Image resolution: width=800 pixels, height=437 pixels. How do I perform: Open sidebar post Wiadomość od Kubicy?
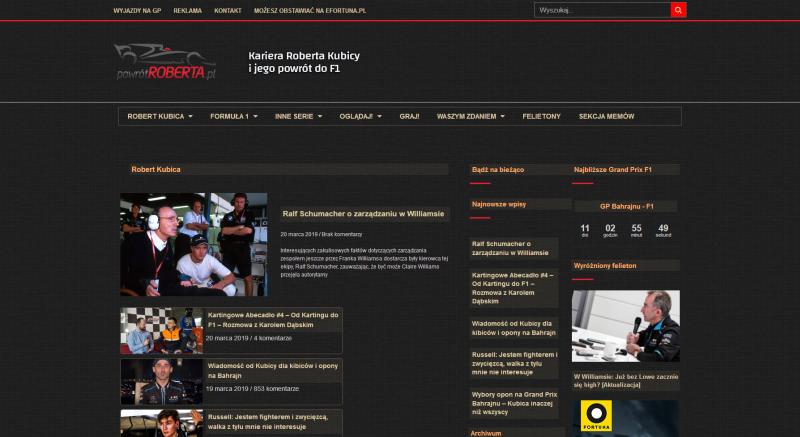513,328
